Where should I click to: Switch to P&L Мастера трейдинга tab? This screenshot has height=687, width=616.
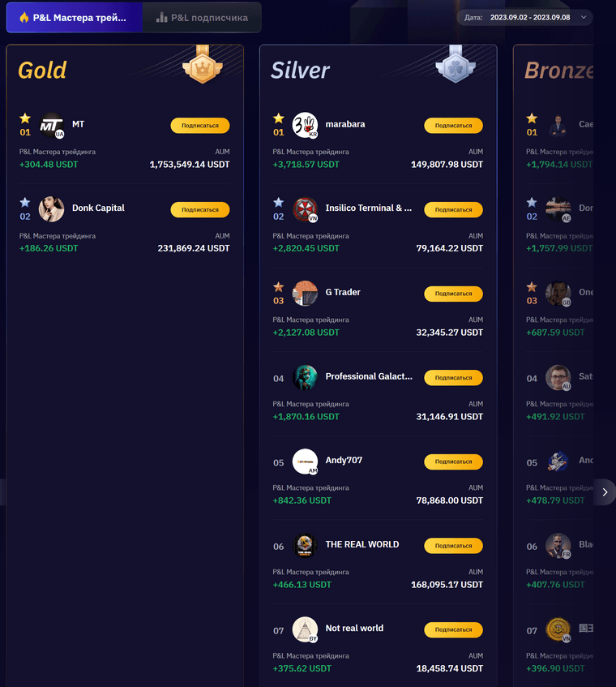(74, 18)
